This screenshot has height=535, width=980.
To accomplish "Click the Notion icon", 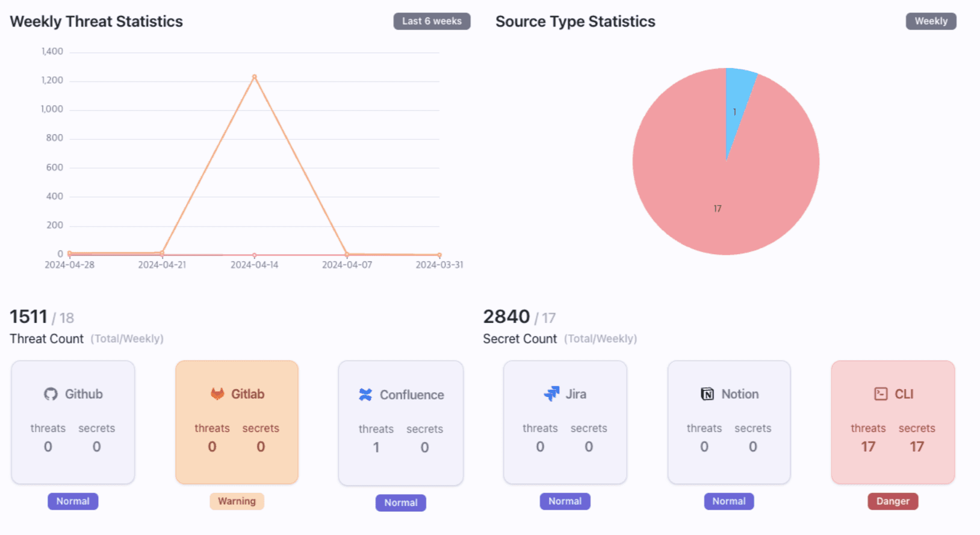I will pos(707,393).
